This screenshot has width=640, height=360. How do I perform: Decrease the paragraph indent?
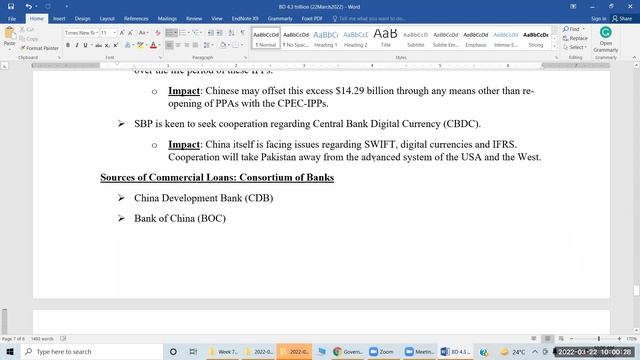211,33
